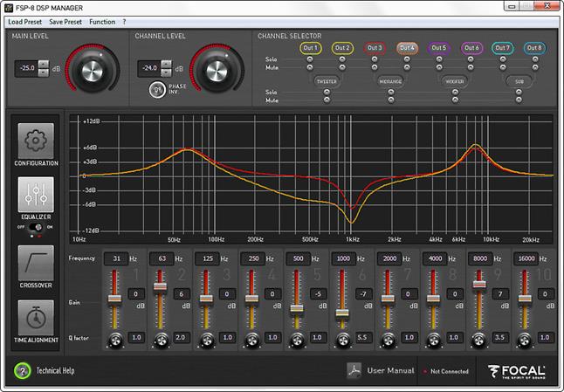Click the Main Level -25.0 dB field
This screenshot has height=392, width=564.
27,68
